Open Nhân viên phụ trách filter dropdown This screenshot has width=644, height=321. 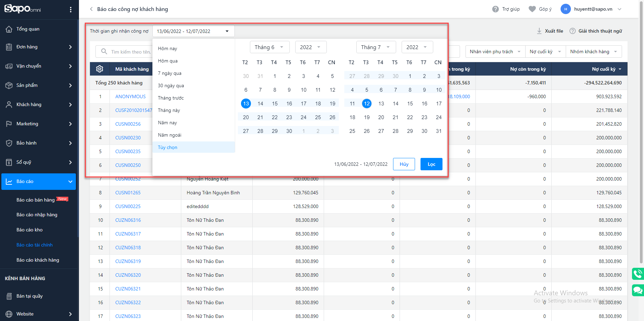[x=495, y=52]
